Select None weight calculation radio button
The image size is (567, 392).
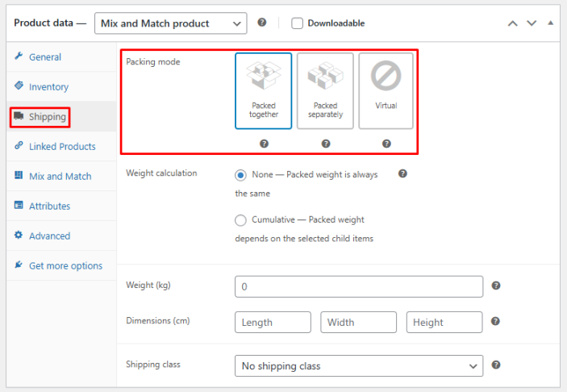[x=240, y=175]
